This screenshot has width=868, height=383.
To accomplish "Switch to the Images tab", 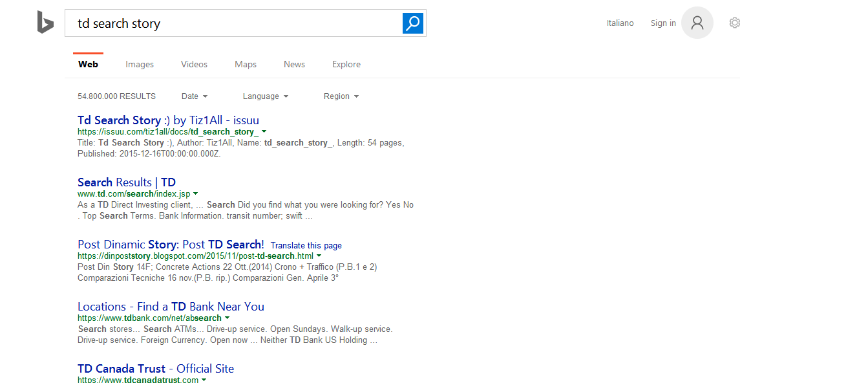I will point(140,64).
